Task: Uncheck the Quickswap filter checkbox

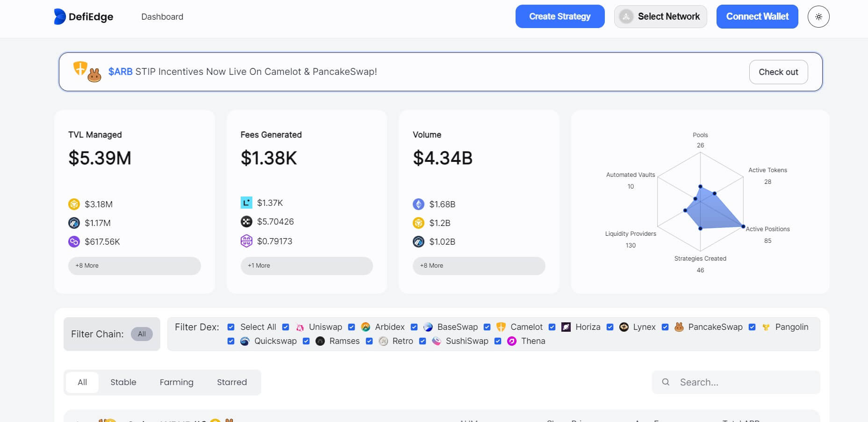Action: 231,341
